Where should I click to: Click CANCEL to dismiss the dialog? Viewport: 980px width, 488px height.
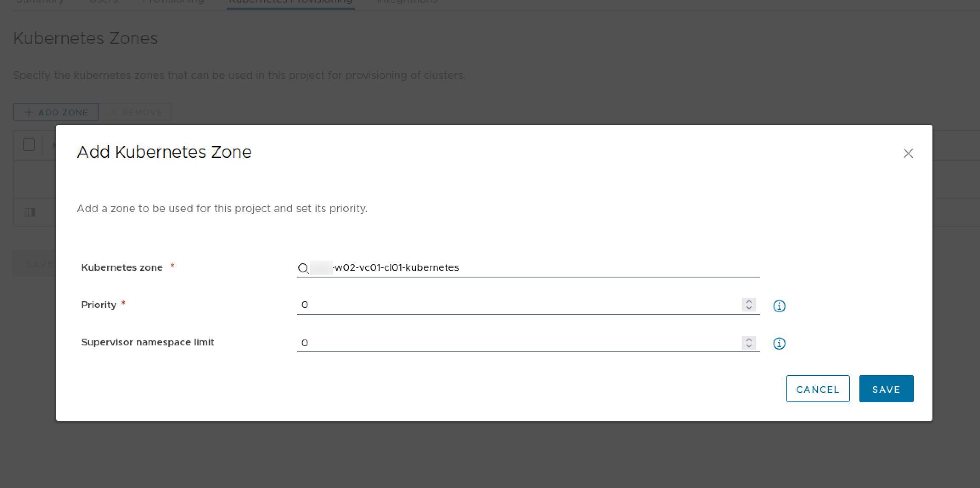point(817,389)
